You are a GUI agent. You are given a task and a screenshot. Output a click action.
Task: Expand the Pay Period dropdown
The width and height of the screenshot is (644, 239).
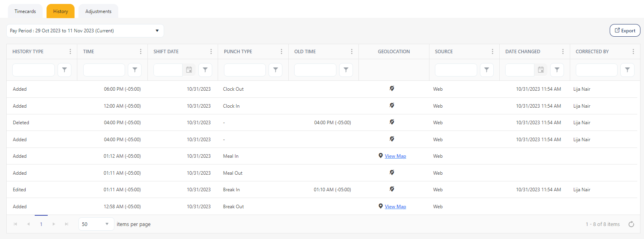point(157,31)
